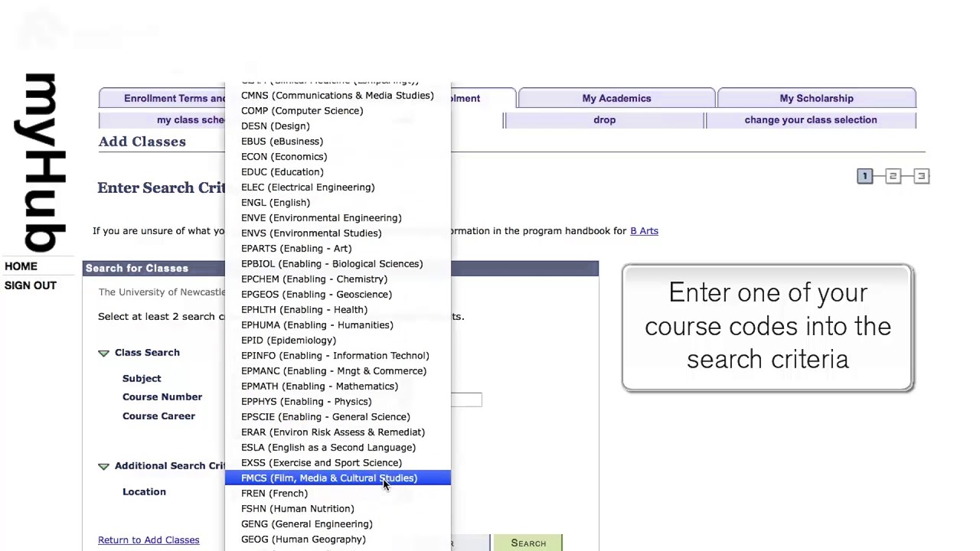Click step 1 progress indicator icon

[864, 176]
